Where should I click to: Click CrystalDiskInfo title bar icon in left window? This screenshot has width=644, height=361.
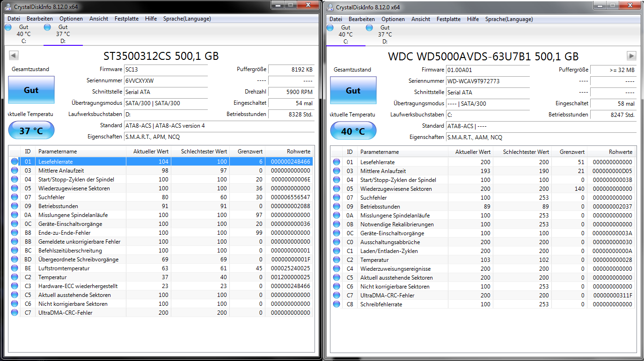point(8,7)
